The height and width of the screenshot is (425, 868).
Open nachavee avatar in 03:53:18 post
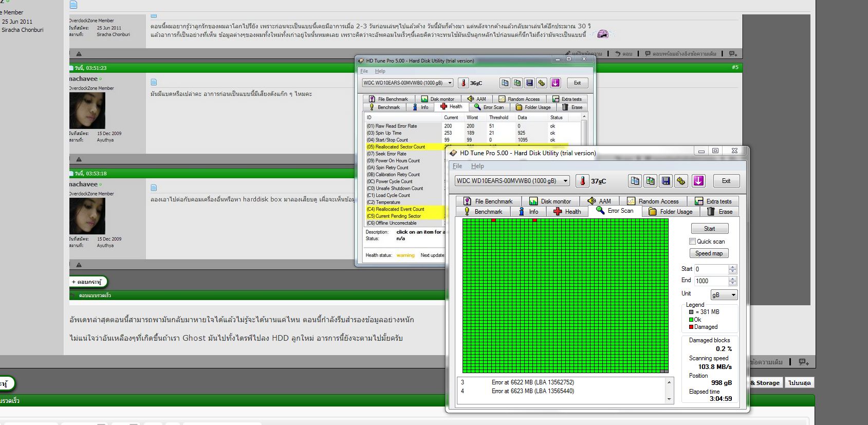pos(87,216)
